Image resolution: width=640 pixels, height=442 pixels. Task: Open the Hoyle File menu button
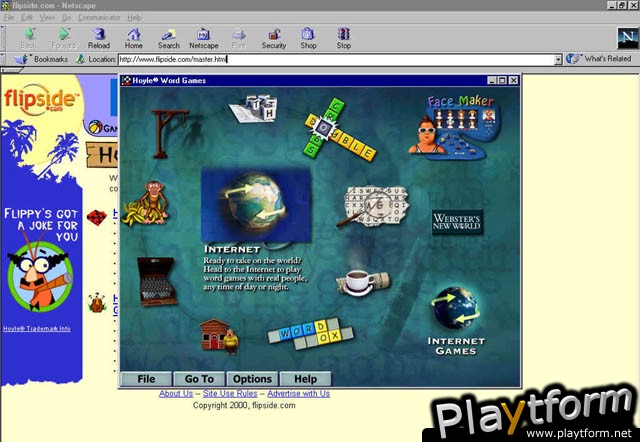coord(146,379)
